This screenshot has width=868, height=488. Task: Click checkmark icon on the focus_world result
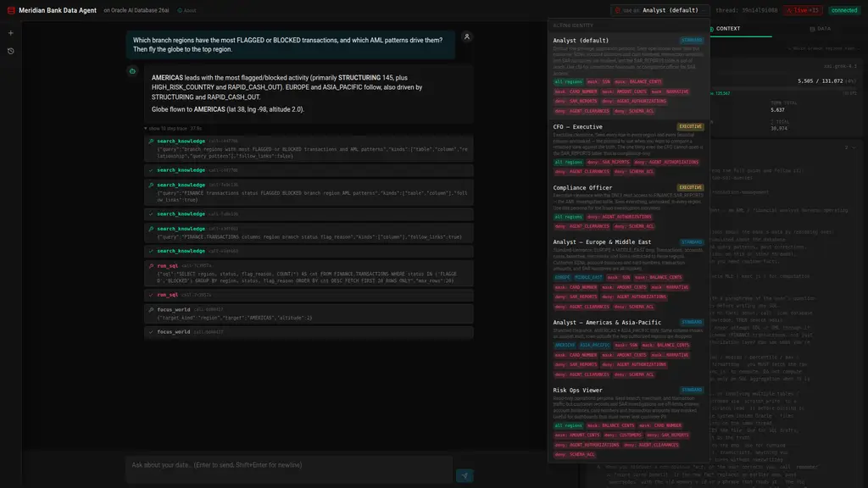tap(151, 332)
